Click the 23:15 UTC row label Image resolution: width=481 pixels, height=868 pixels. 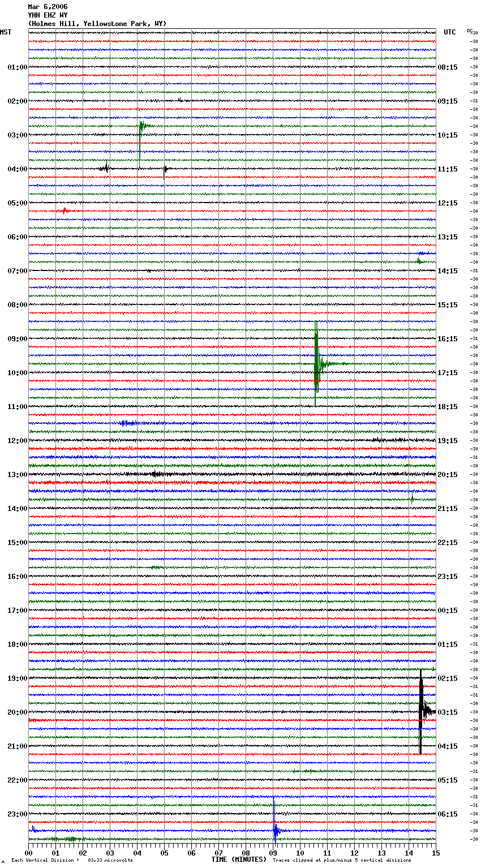click(448, 577)
